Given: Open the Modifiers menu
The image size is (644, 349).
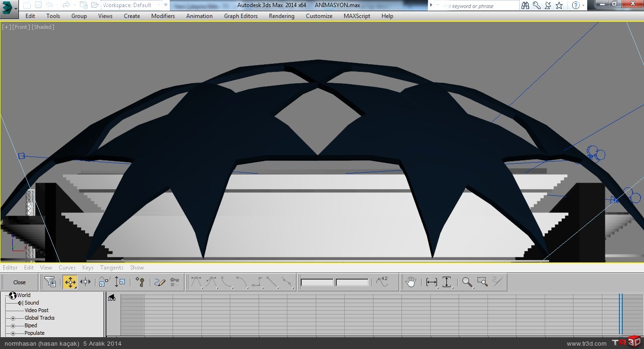Looking at the screenshot, I should pos(163,16).
